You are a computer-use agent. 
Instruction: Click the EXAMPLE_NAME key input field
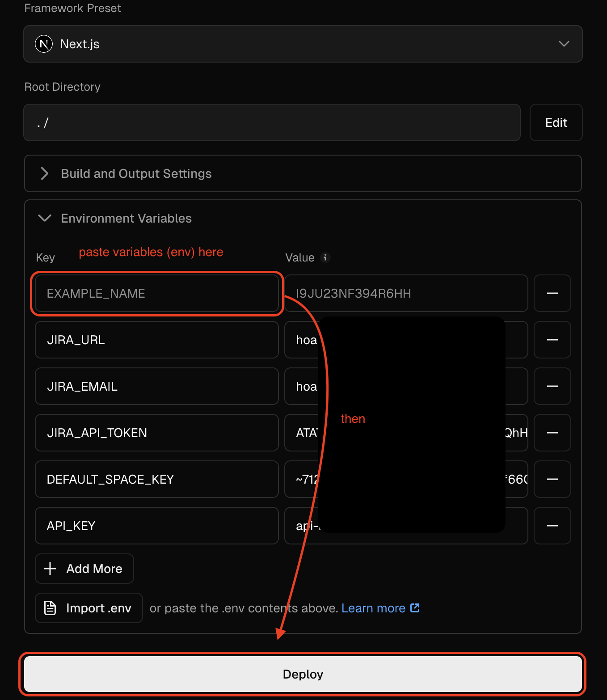[x=156, y=293]
